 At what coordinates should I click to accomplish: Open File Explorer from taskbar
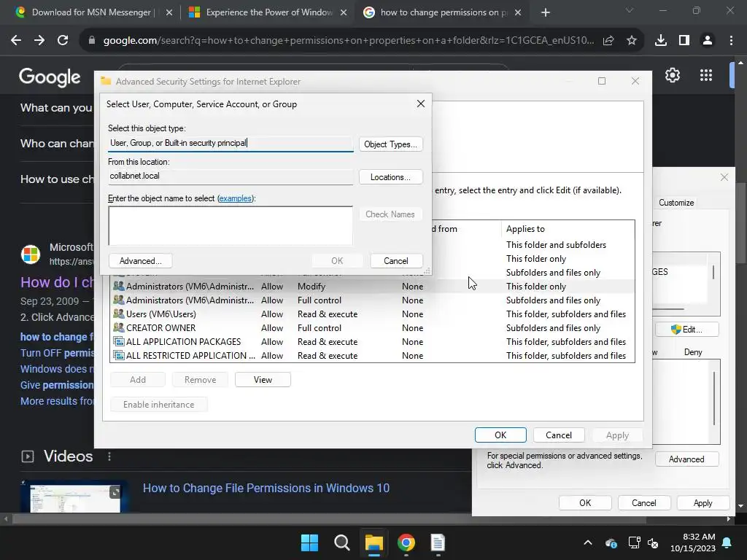(374, 542)
